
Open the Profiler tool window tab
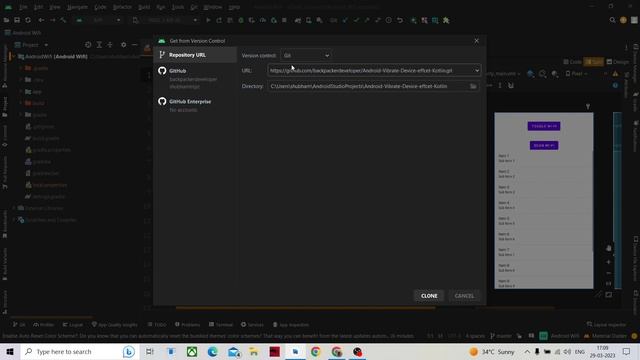click(43, 324)
